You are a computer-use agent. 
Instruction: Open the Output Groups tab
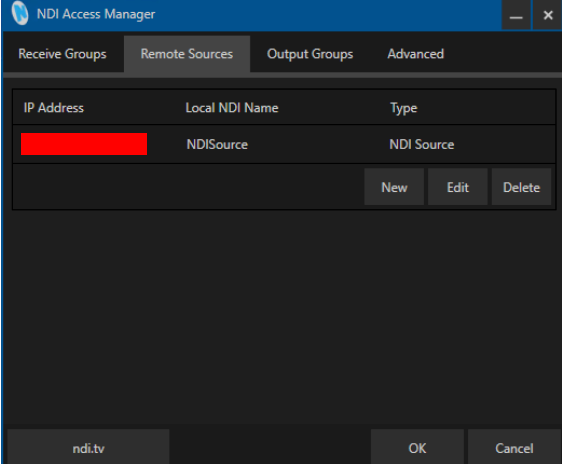click(x=310, y=54)
